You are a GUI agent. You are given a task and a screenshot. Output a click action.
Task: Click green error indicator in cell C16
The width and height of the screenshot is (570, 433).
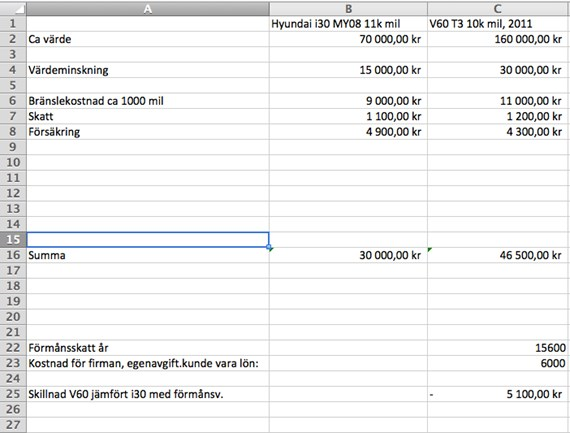click(430, 249)
